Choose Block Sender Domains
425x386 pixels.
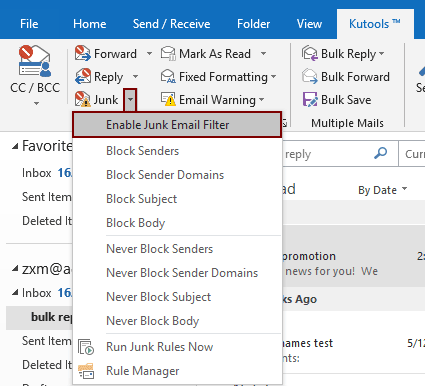177,175
